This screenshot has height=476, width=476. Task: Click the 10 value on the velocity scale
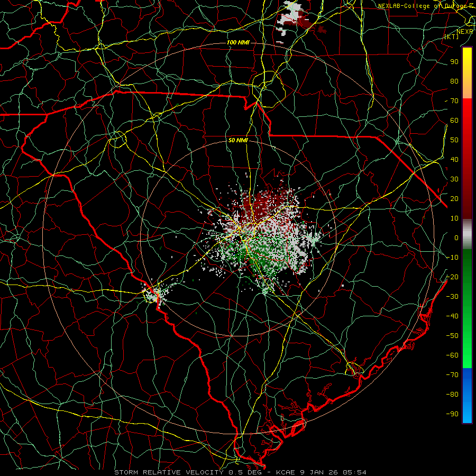[454, 218]
